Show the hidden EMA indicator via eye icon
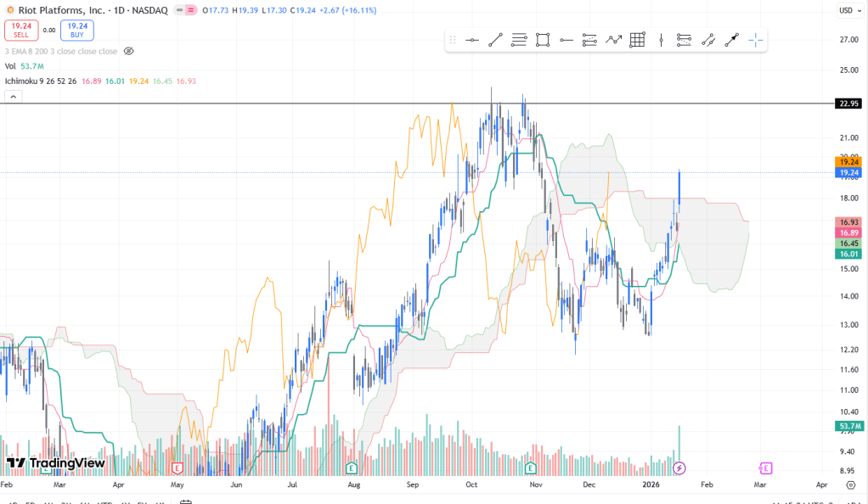Viewport: 868px width, 504px height. tap(129, 51)
